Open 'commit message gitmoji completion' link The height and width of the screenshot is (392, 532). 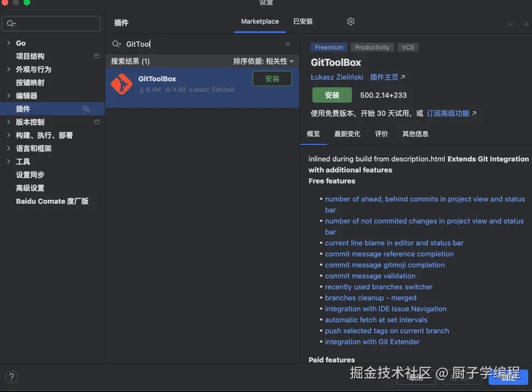385,265
